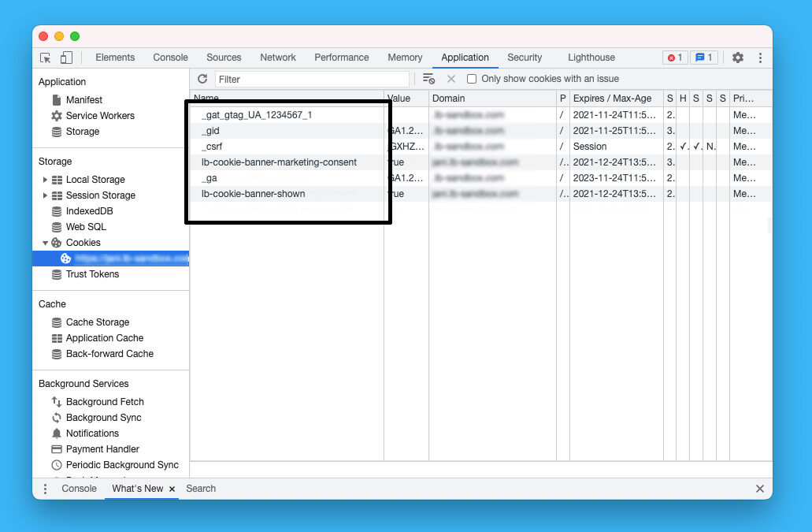Switch to the Network tab
This screenshot has width=812, height=532.
278,58
